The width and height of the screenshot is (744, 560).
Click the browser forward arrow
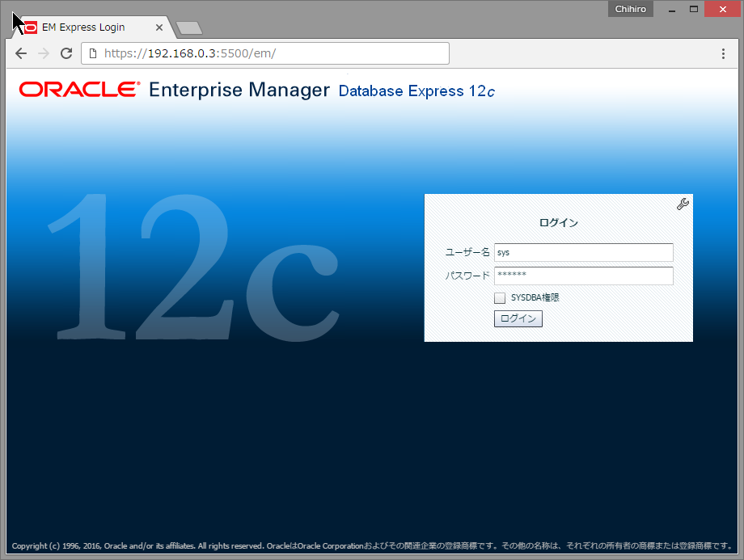[x=44, y=53]
